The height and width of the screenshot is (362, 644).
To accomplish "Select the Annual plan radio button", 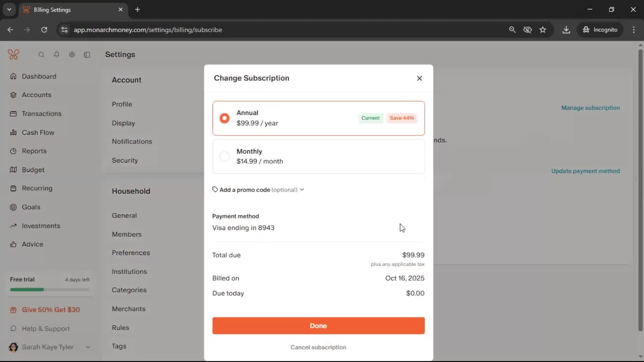I will tap(224, 118).
